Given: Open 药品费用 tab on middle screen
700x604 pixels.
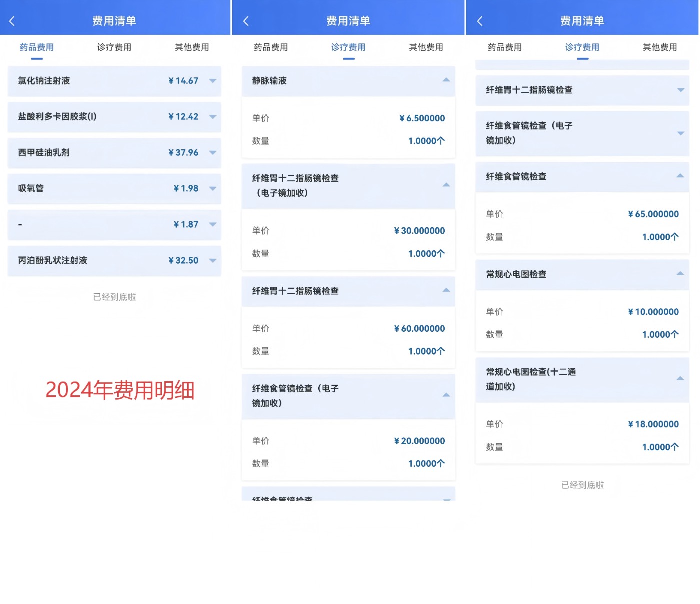Looking at the screenshot, I should click(x=271, y=47).
